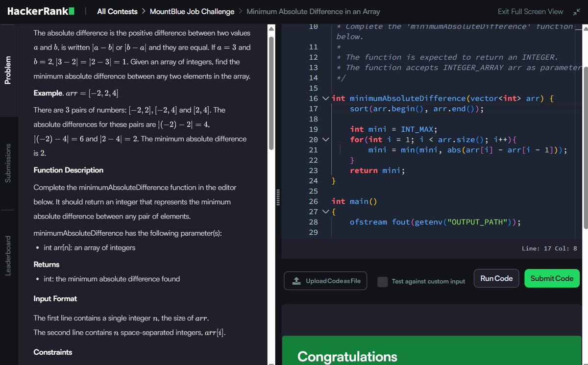Viewport: 588px width, 365px height.
Task: Place cursor on the sort(arr.begin() line
Action: coord(416,109)
